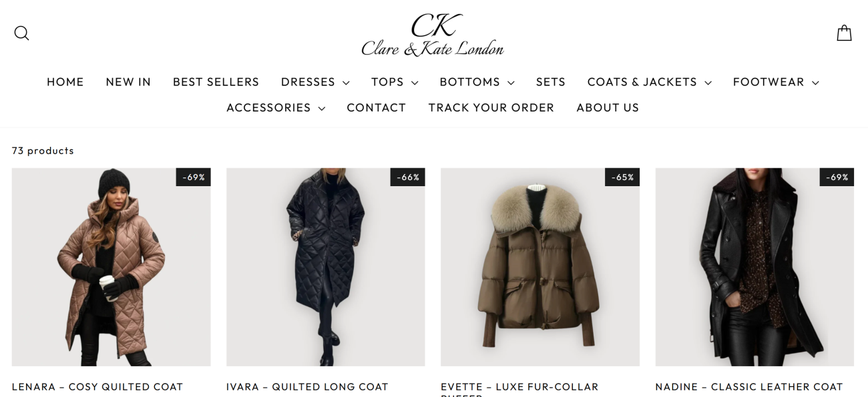Open the About Us page
Screen dimensions: 868x397
pyautogui.click(x=608, y=107)
